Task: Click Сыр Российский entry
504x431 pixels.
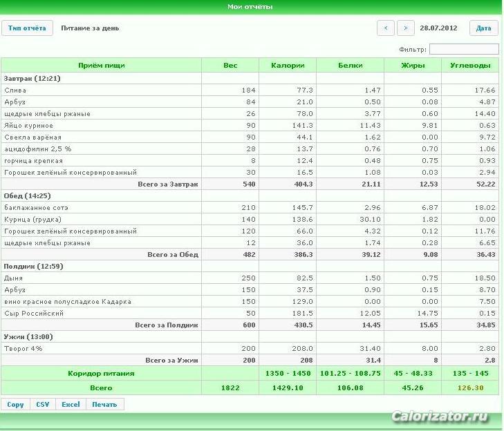Action: point(34,313)
